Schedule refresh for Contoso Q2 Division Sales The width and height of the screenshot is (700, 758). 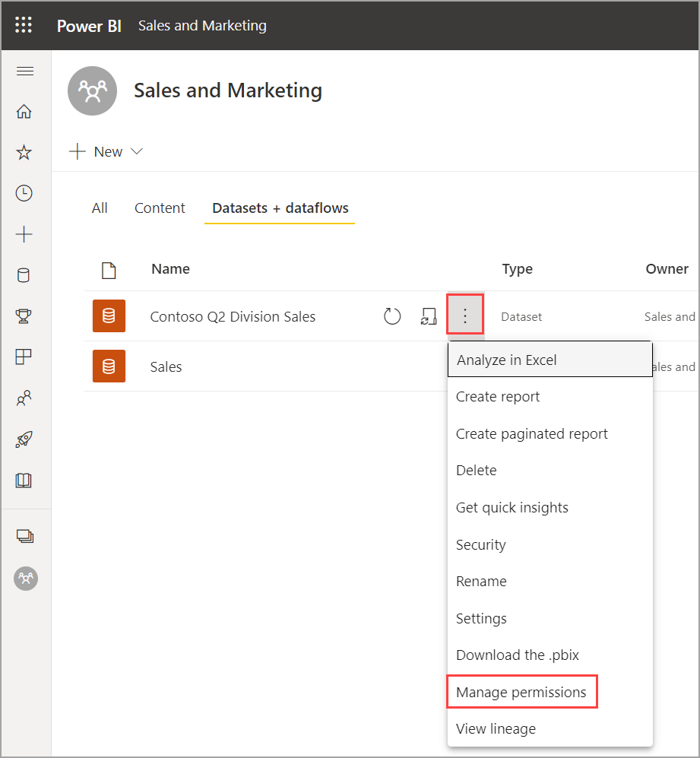(x=428, y=316)
